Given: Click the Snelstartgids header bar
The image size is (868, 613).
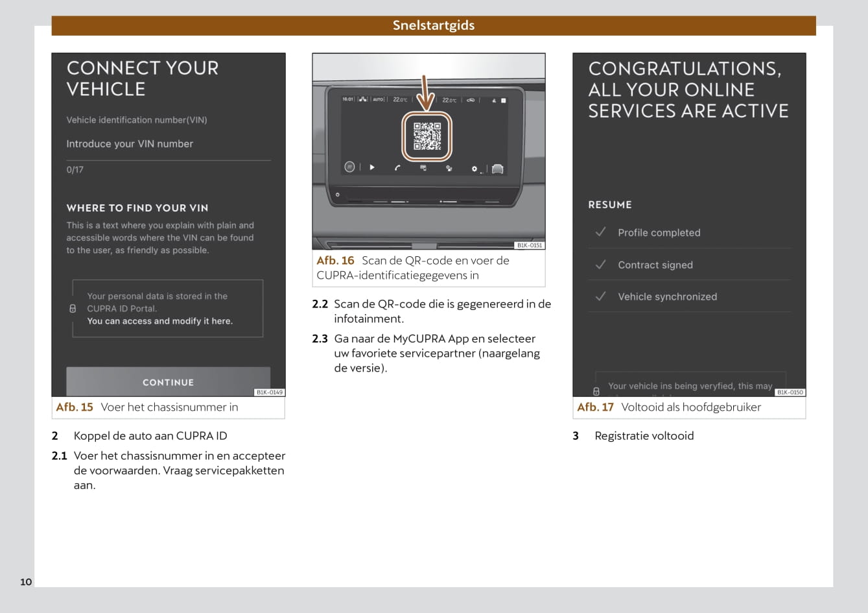Looking at the screenshot, I should pos(433,26).
